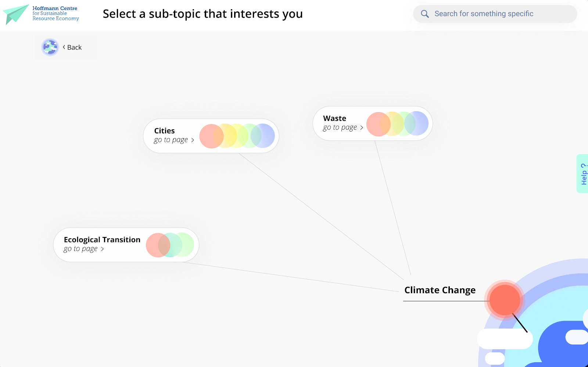Click 'go to page' under Cities
Viewport: 588px width, 367px height.
coord(171,140)
